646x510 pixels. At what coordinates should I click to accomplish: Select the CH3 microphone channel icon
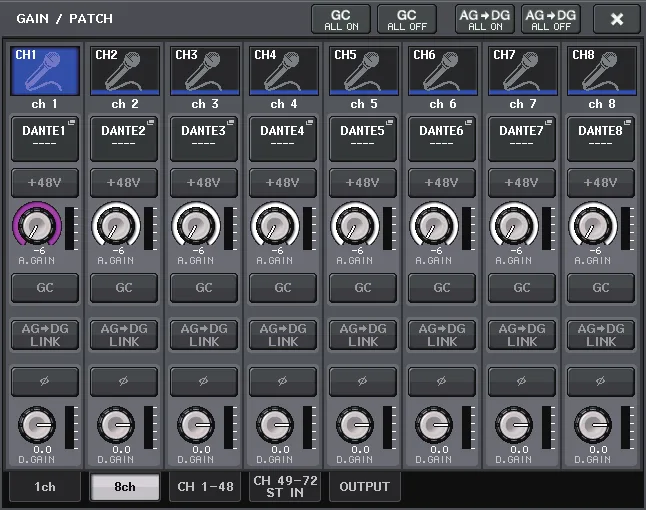pos(205,71)
